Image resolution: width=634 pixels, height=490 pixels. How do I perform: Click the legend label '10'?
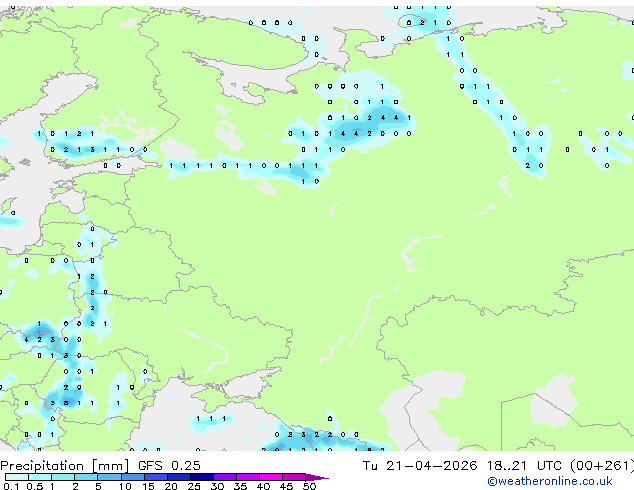coord(125,486)
